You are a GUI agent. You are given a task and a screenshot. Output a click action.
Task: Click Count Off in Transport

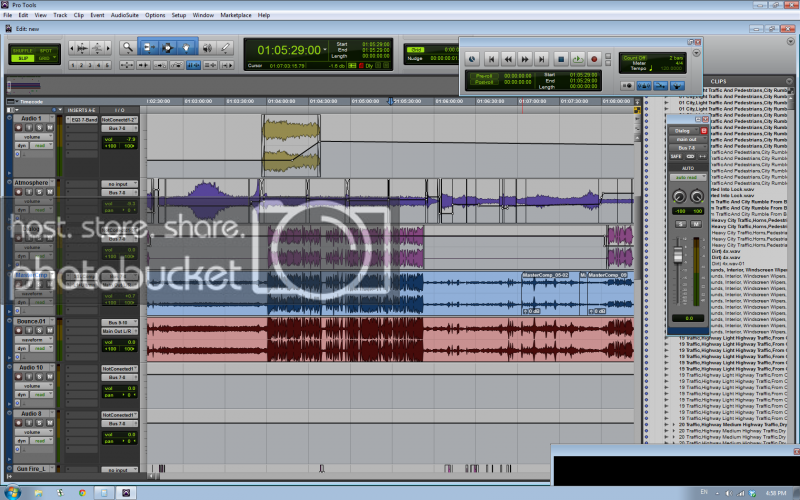[x=634, y=58]
